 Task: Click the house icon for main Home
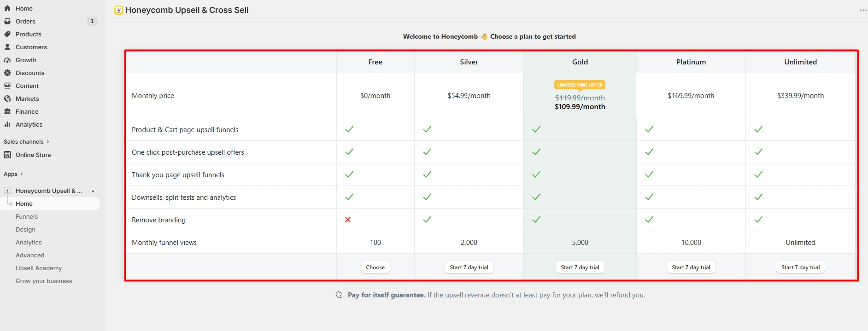coord(7,8)
